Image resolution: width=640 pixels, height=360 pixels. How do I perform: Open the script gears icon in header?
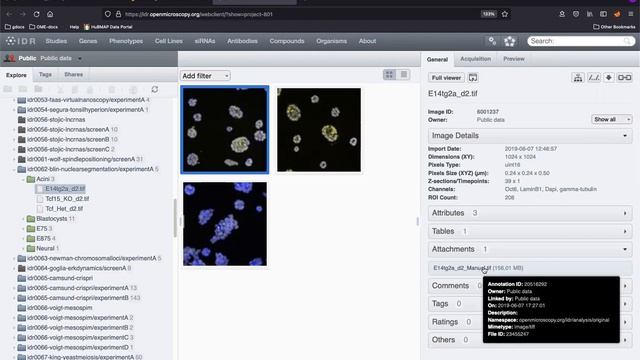492,41
